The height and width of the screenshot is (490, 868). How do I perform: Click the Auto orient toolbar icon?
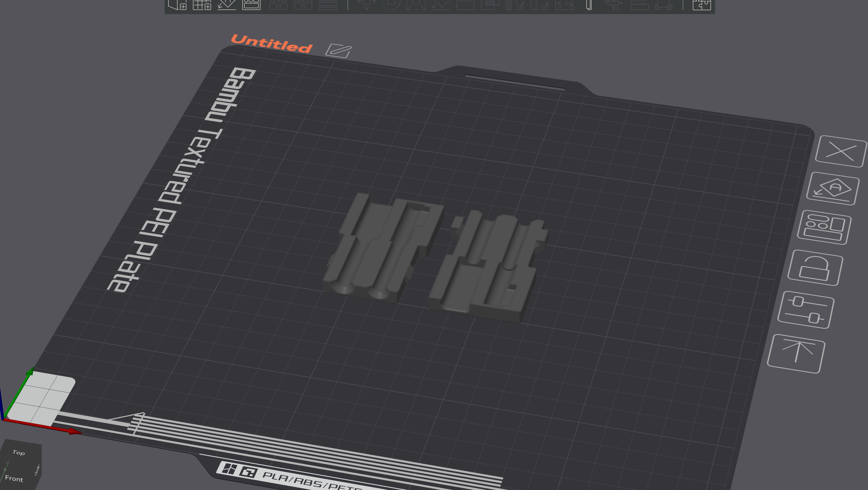tap(226, 4)
